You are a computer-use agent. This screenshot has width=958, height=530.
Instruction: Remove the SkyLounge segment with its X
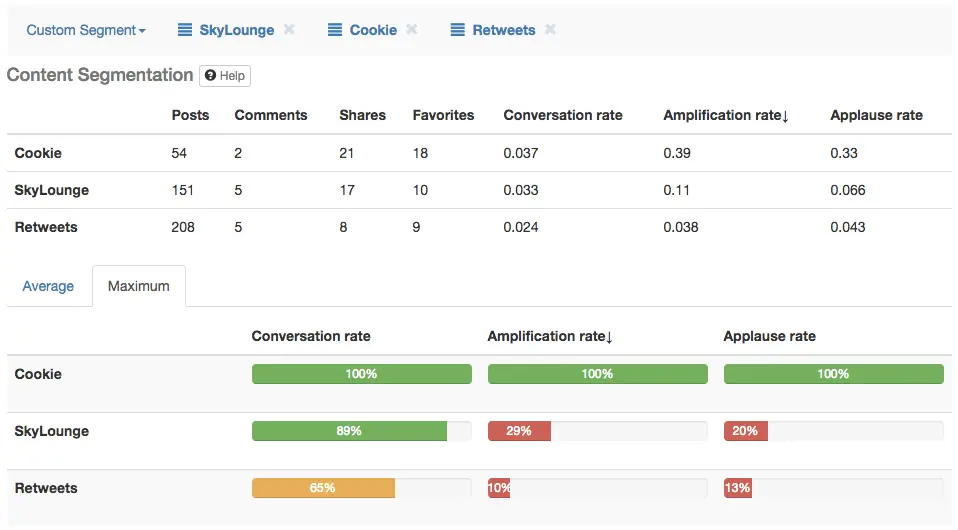[289, 30]
